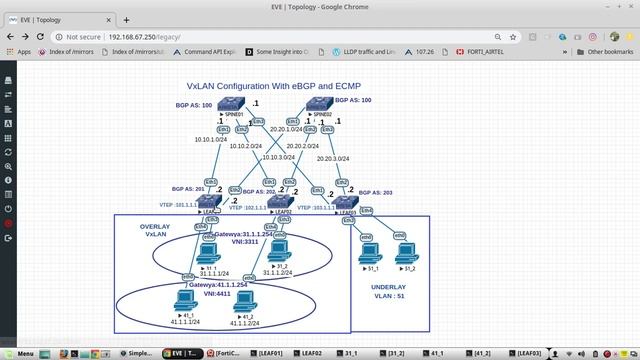The height and width of the screenshot is (360, 640).
Task: Open the grid More actions sidebar icon
Action: click(8, 138)
